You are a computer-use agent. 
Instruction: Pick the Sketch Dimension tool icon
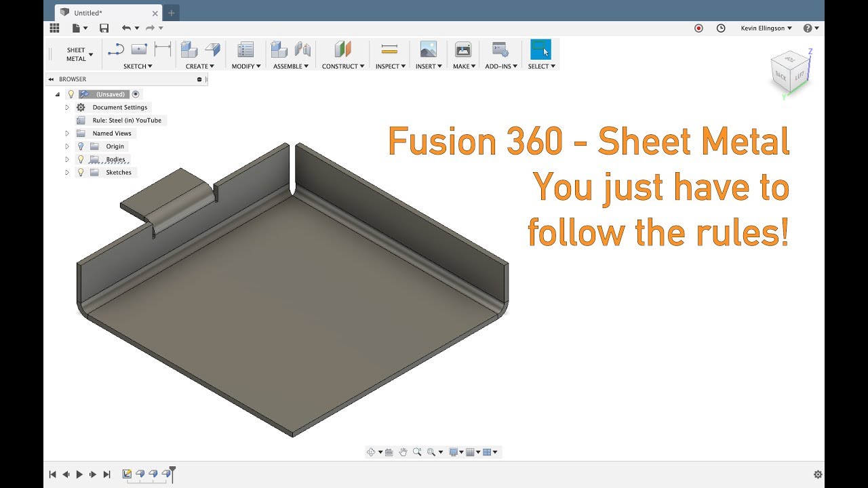tap(163, 49)
